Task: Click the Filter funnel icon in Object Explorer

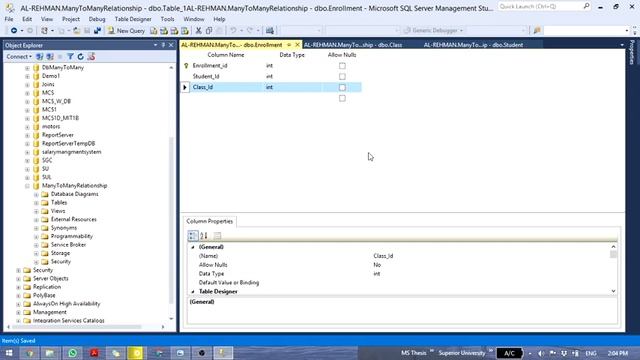Action: click(70, 57)
